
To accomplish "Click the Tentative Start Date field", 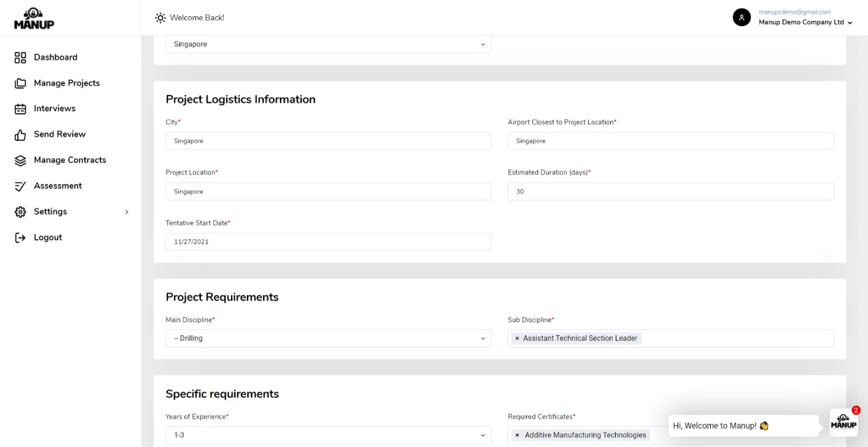I will tap(328, 242).
